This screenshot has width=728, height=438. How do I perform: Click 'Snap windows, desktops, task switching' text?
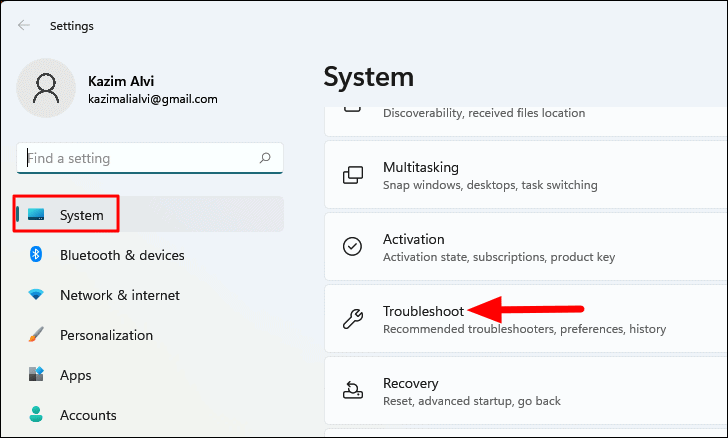[490, 185]
